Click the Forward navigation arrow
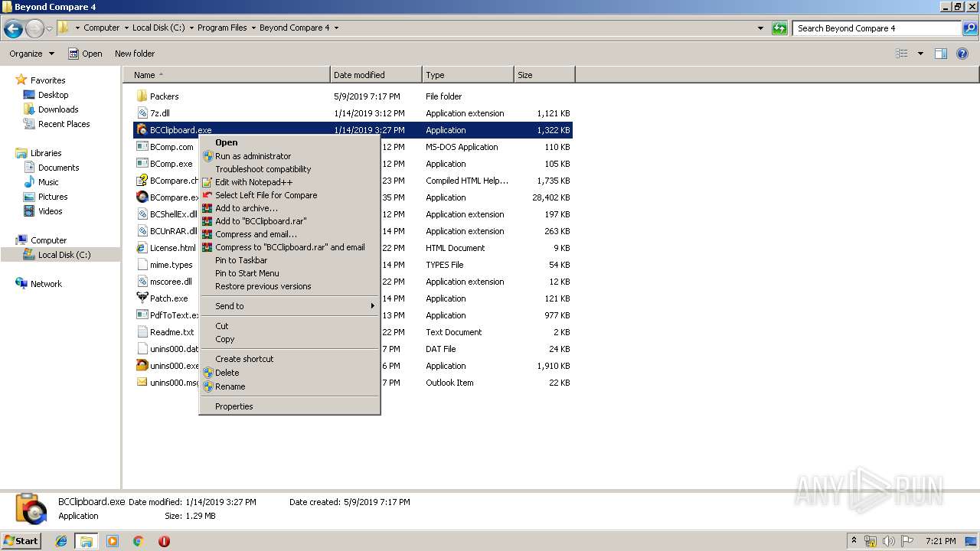This screenshot has width=980, height=551. point(34,29)
